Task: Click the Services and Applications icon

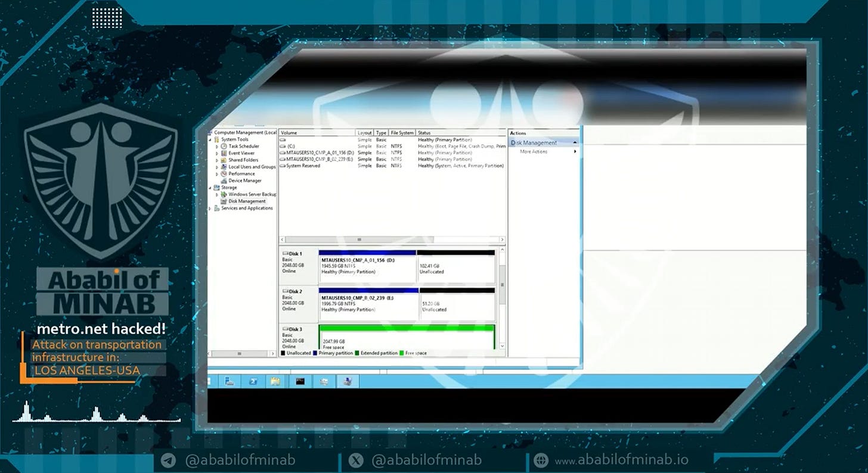Action: [217, 208]
